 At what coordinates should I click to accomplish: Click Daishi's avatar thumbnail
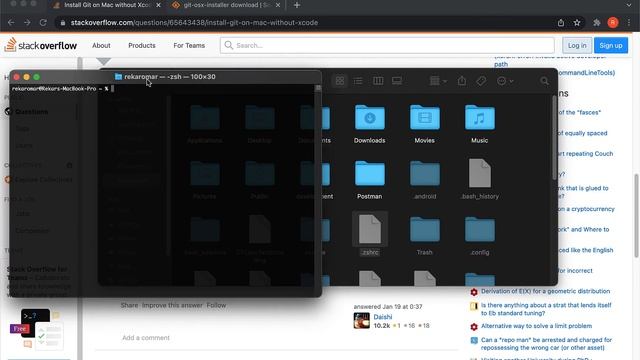coord(362,321)
